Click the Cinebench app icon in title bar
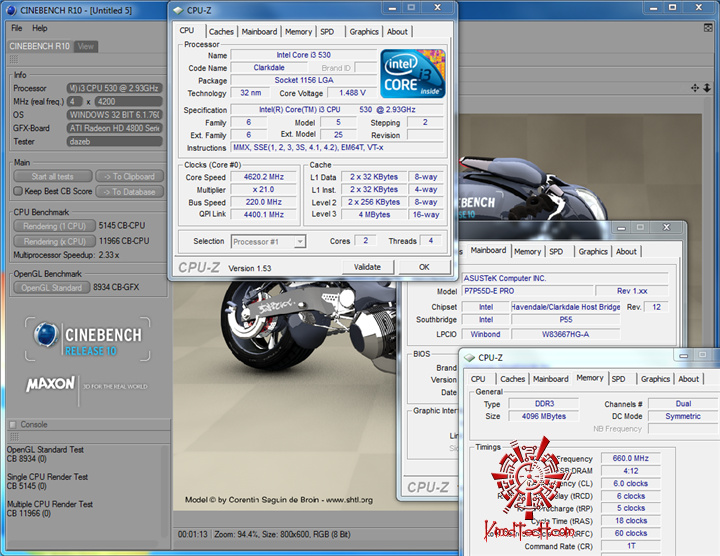 11,10
